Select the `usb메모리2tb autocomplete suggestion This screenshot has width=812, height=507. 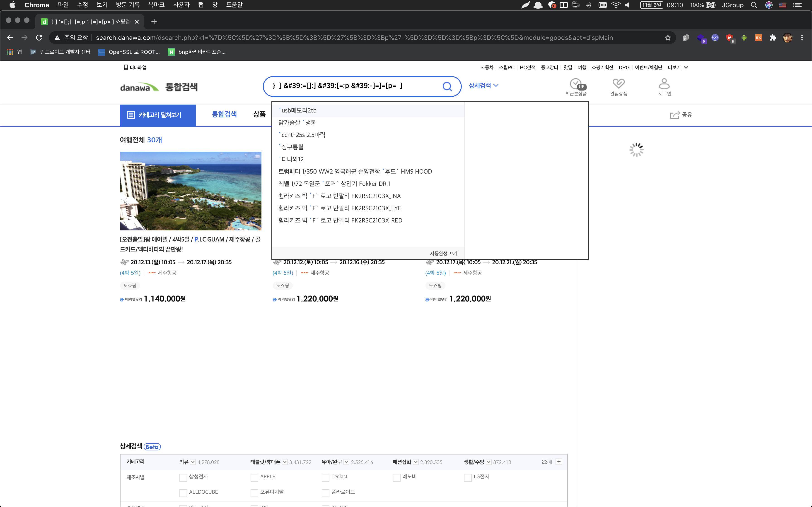[299, 110]
